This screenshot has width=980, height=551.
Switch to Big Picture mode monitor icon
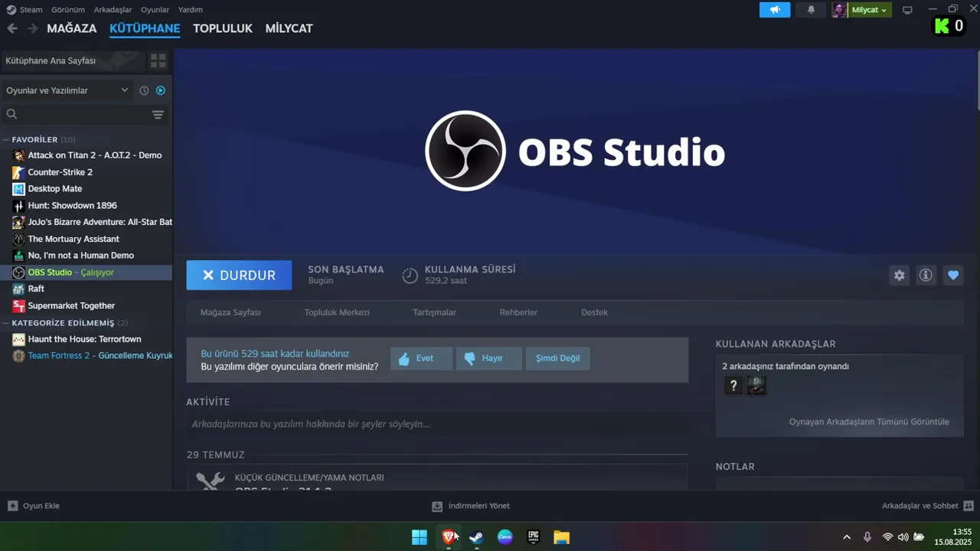(907, 10)
